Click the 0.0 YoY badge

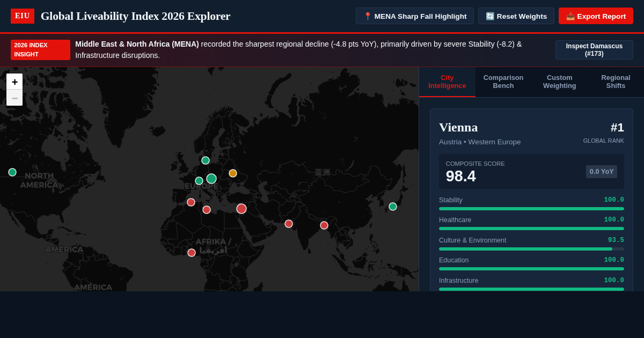tap(602, 172)
